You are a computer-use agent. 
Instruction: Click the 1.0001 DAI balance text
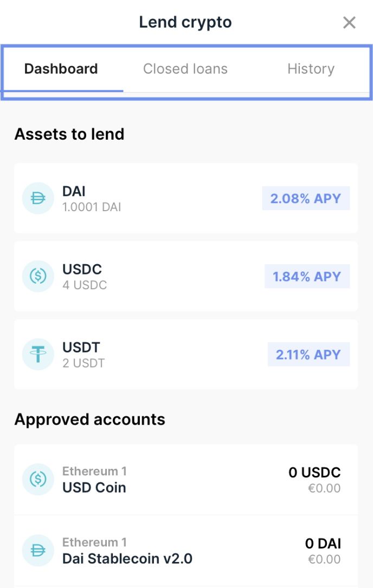[92, 207]
